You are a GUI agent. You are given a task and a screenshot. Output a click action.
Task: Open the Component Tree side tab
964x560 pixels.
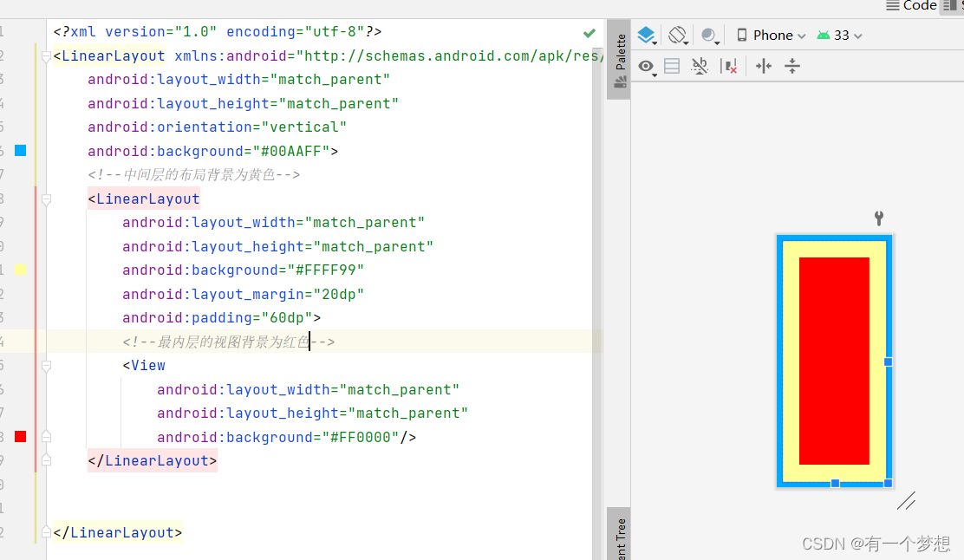pyautogui.click(x=620, y=534)
